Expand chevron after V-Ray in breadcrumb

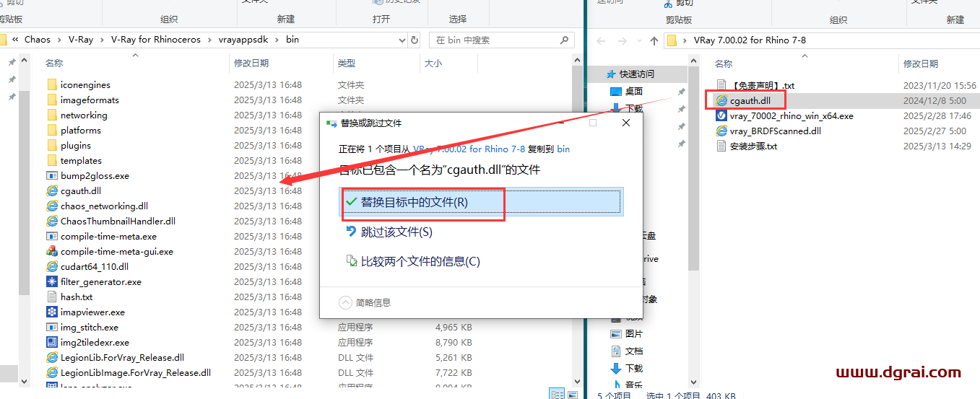101,40
